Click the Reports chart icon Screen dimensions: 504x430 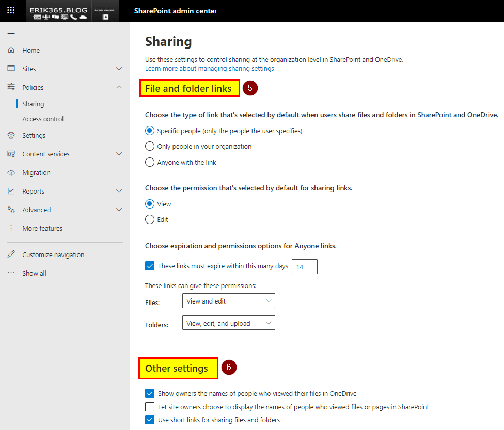[11, 191]
